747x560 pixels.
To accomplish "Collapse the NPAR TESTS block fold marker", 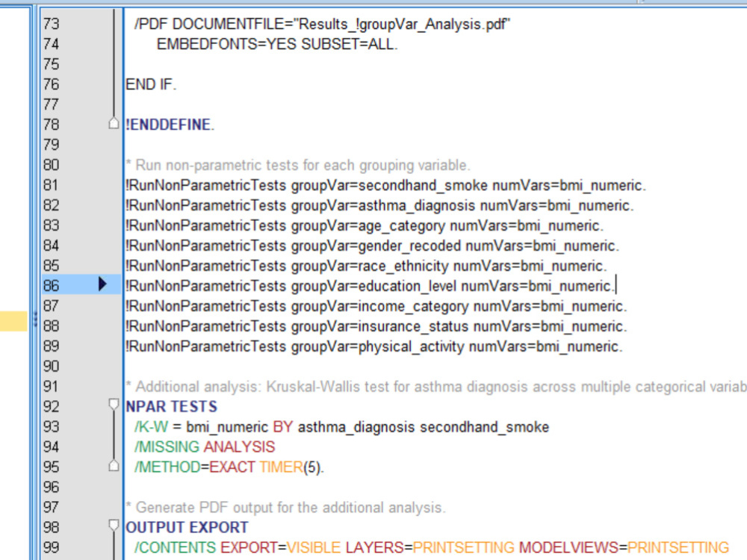I will (114, 405).
